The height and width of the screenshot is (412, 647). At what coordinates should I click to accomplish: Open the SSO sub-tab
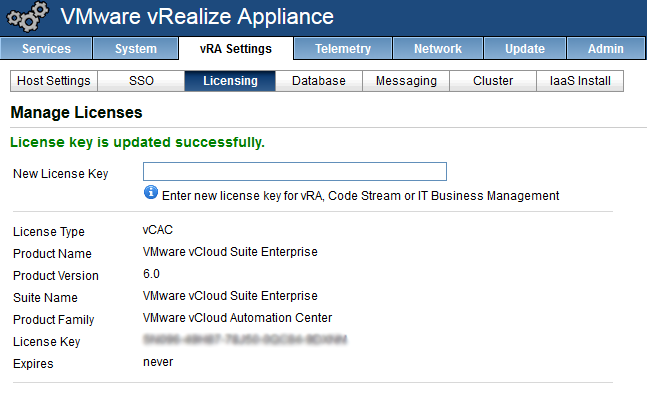pos(141,81)
